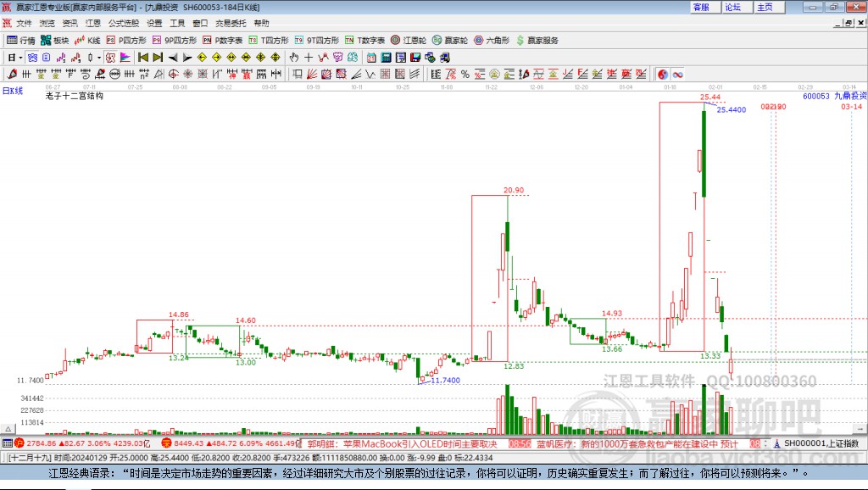Viewport: 868px width, 490px height.
Task: Open the 文件 menu
Action: pyautogui.click(x=24, y=23)
